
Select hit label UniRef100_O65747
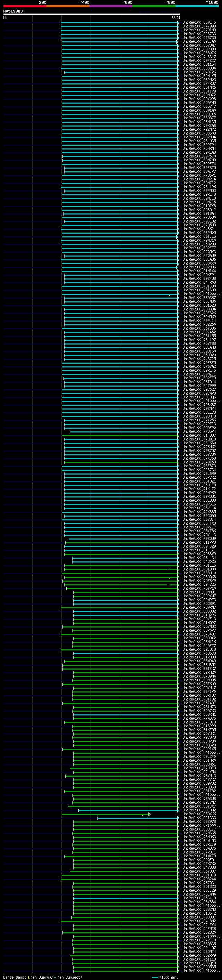coord(199,106)
